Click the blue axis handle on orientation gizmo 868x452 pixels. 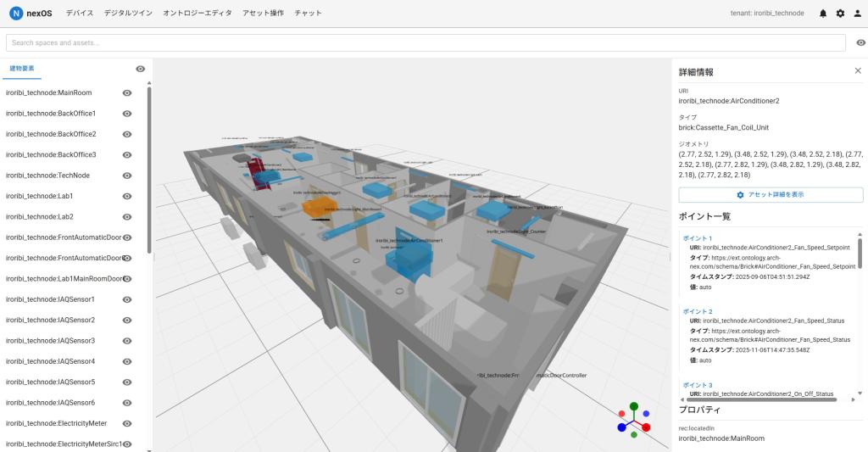tap(621, 427)
